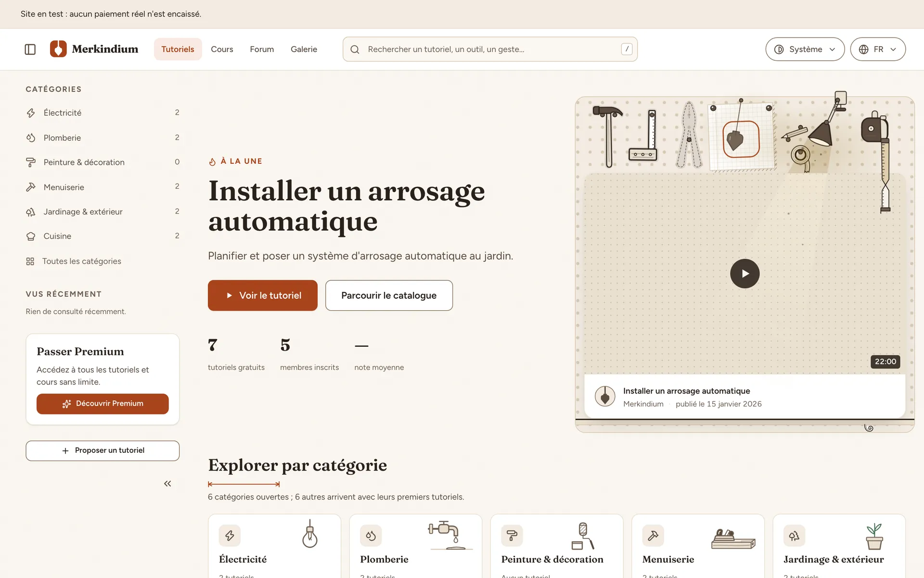This screenshot has width=924, height=578.
Task: Open the Cours tab
Action: [x=222, y=49]
